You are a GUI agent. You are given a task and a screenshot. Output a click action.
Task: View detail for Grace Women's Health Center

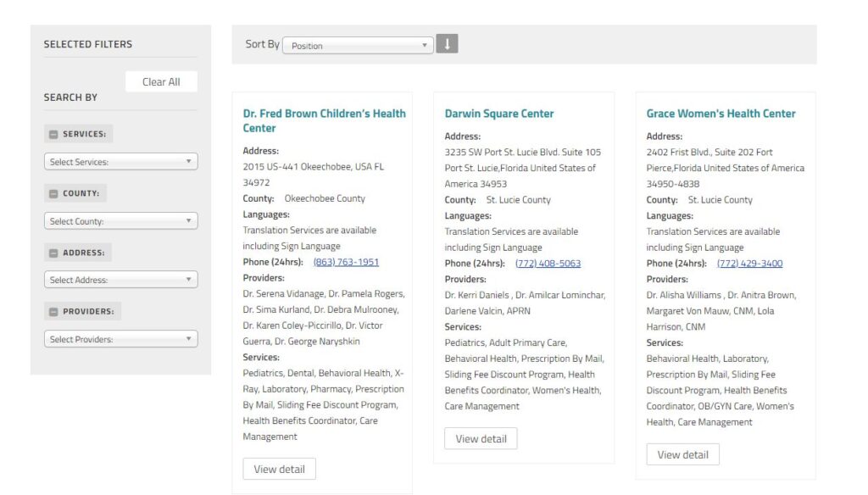tap(682, 454)
